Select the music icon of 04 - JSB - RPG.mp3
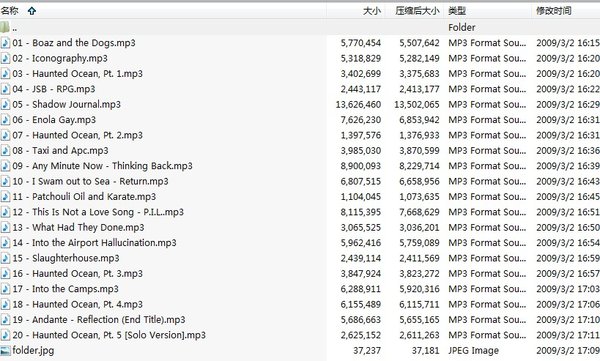 (x=5, y=89)
